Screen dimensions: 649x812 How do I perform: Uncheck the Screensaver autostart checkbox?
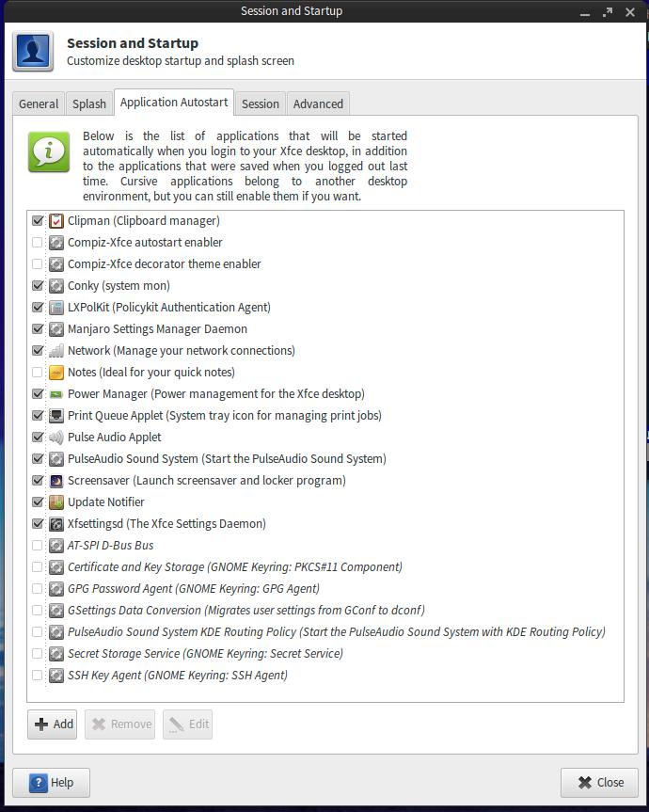38,481
